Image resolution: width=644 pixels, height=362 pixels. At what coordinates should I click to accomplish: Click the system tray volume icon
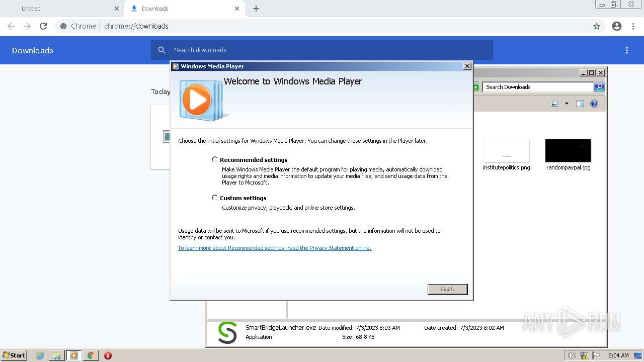click(572, 355)
